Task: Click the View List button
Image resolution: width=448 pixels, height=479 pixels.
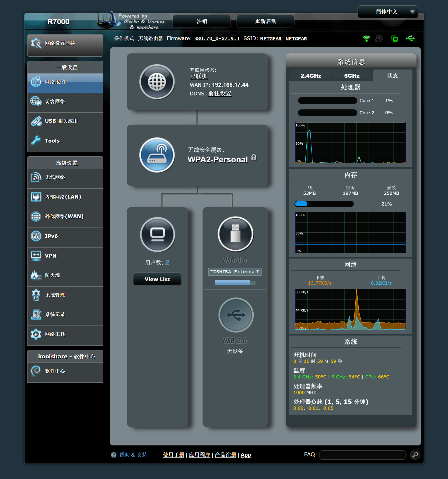Action: click(x=157, y=279)
